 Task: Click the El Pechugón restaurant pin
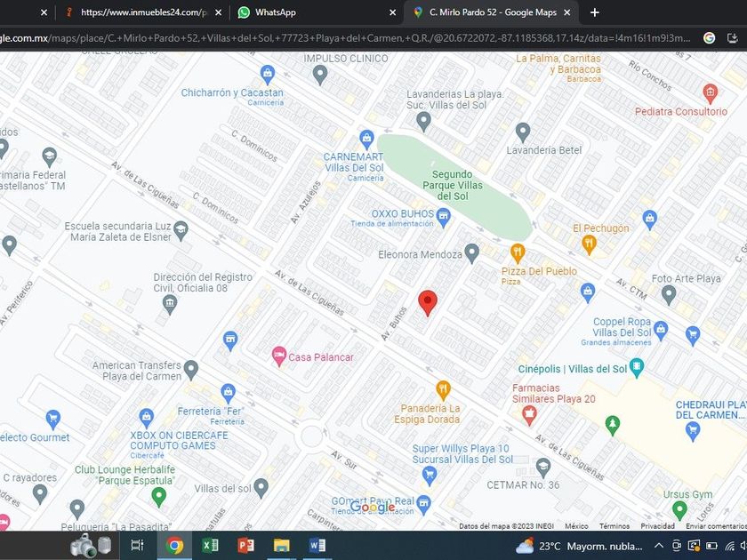(590, 244)
